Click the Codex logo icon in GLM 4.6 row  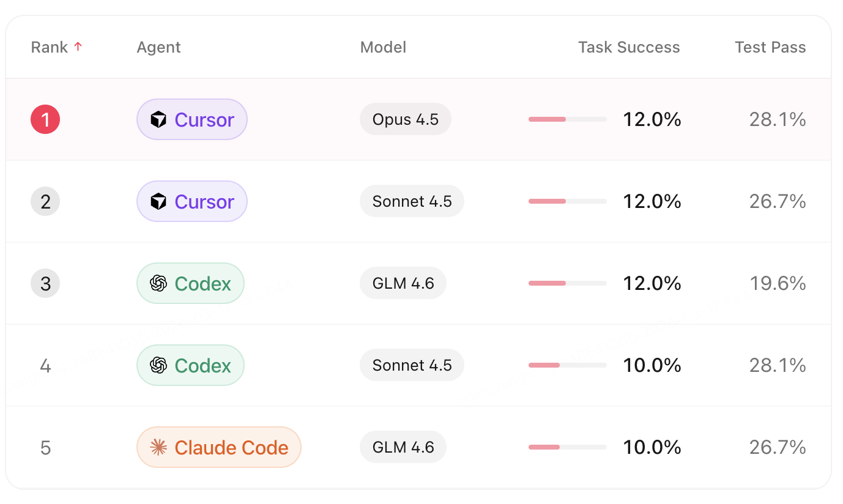coord(158,284)
